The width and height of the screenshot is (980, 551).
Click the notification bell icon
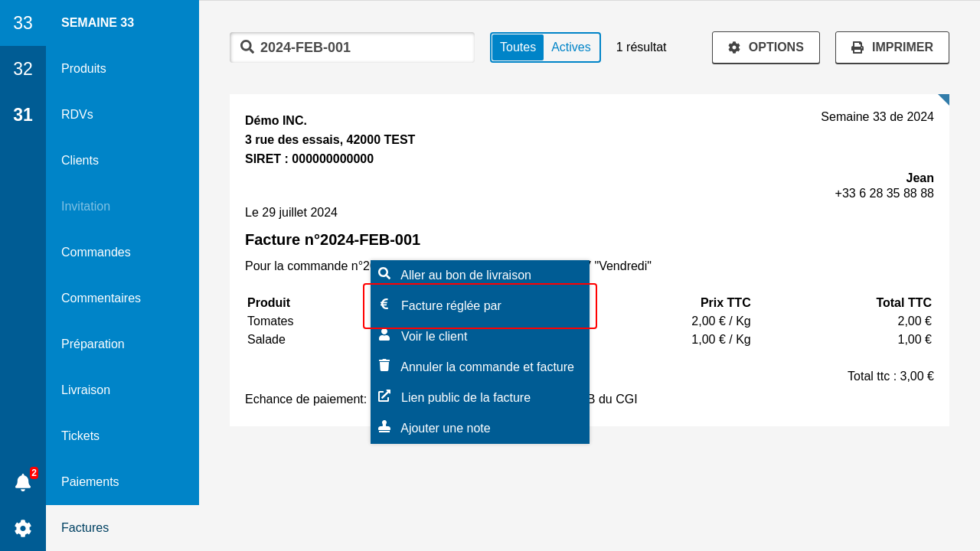click(23, 482)
